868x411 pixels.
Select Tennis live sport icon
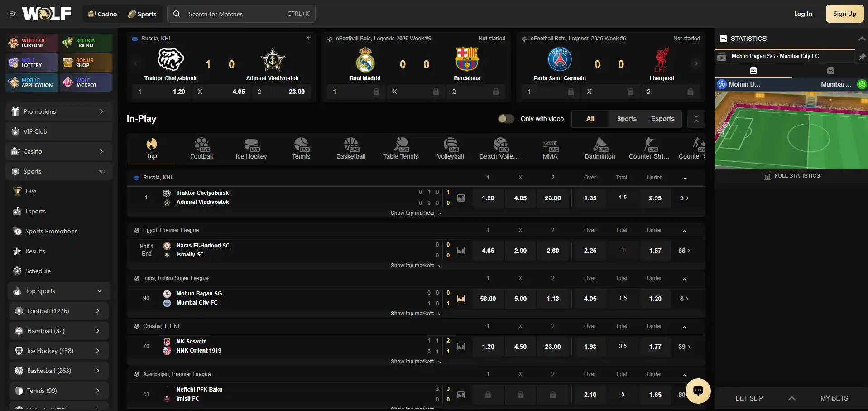click(301, 149)
